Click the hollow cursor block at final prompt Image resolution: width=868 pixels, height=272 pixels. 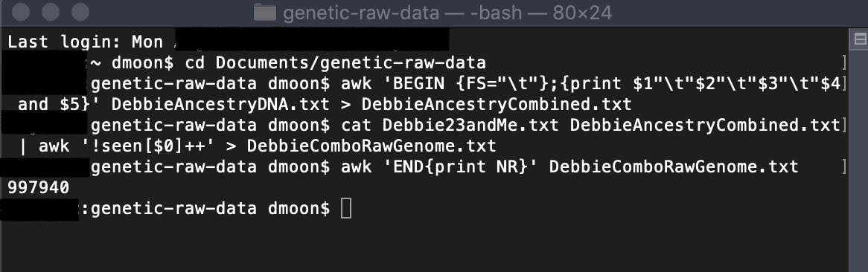point(346,208)
